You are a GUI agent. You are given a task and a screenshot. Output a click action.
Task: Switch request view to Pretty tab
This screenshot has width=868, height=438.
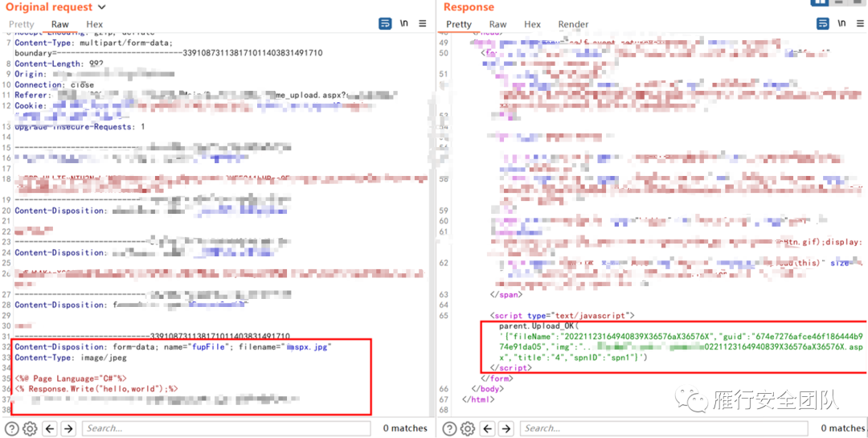tap(21, 24)
